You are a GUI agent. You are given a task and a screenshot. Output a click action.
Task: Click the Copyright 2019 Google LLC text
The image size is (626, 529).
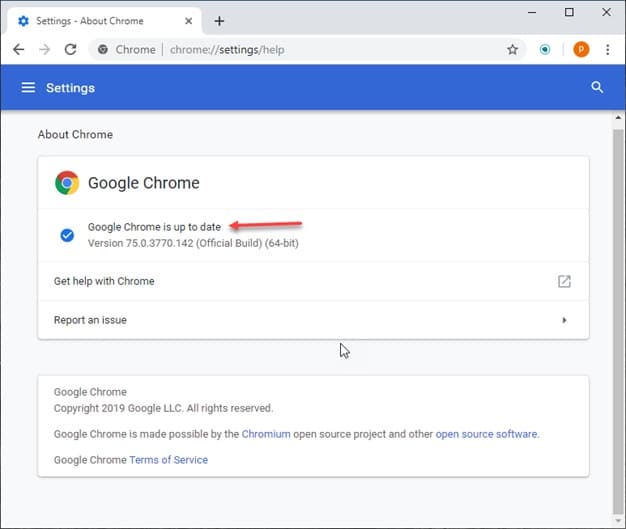click(x=164, y=408)
